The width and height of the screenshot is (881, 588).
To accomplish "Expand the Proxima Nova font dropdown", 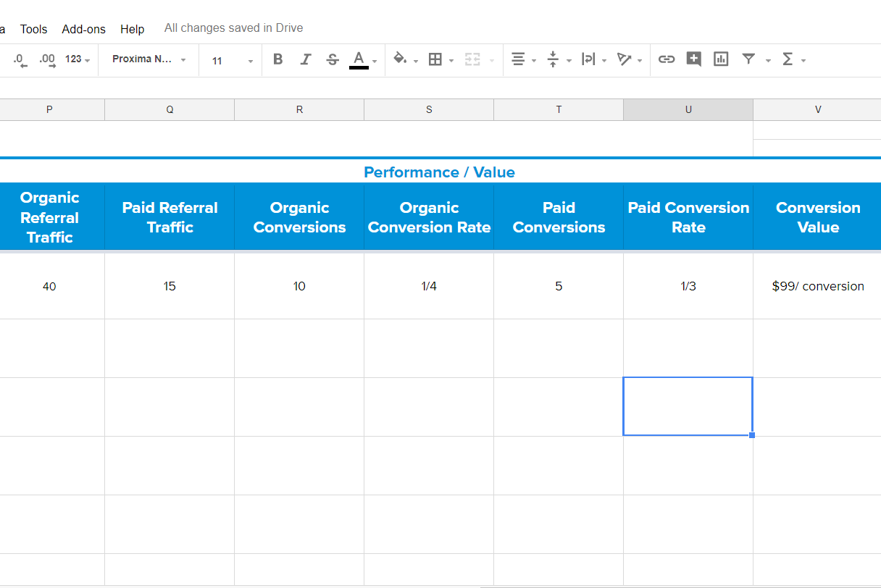I will click(149, 59).
